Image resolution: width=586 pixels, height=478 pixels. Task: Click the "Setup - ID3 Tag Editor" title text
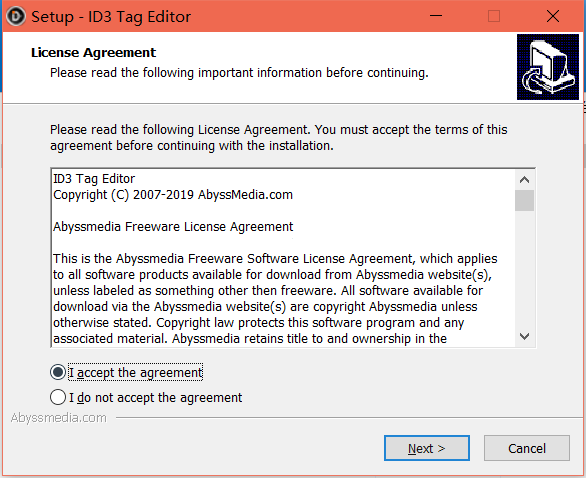click(111, 17)
